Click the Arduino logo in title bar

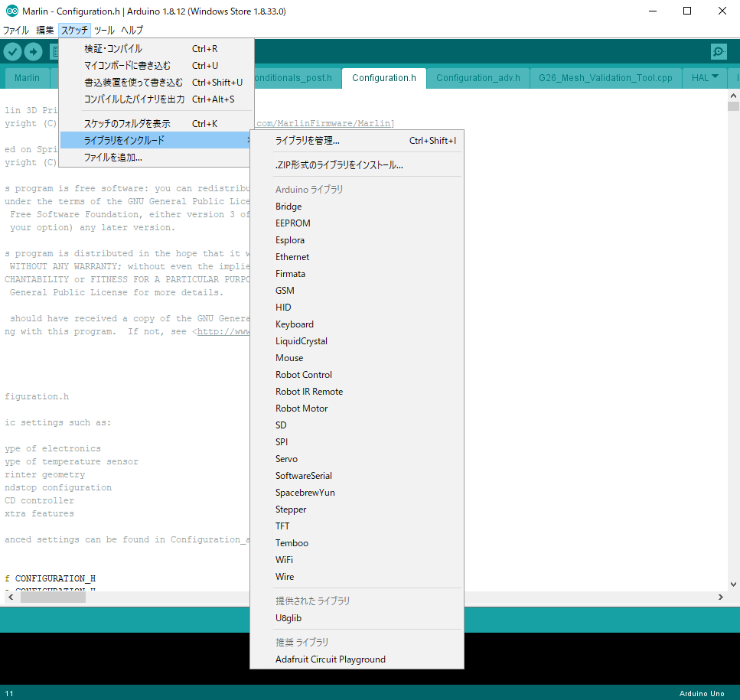tap(11, 11)
